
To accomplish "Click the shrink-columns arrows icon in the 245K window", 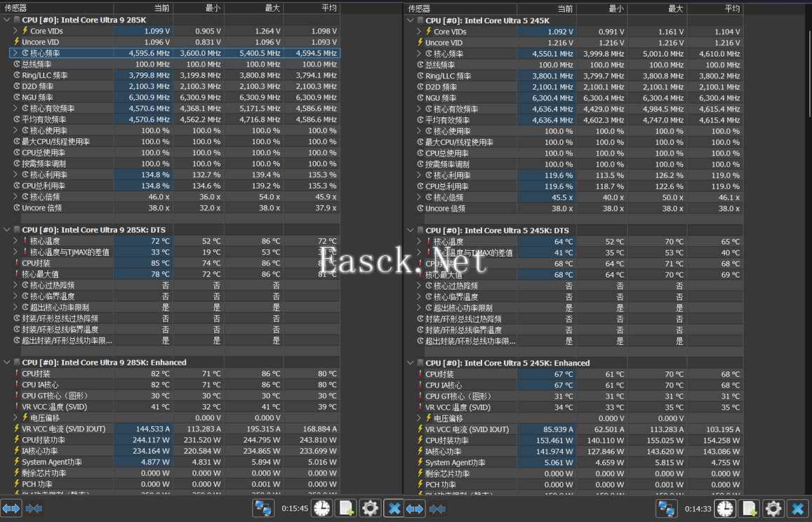I will click(x=437, y=509).
